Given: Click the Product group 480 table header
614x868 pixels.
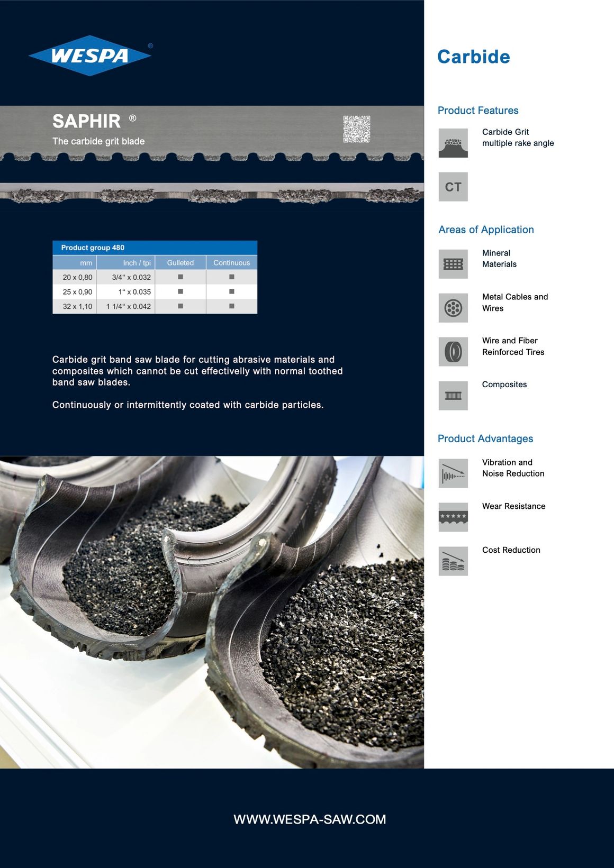Looking at the screenshot, I should click(x=155, y=248).
